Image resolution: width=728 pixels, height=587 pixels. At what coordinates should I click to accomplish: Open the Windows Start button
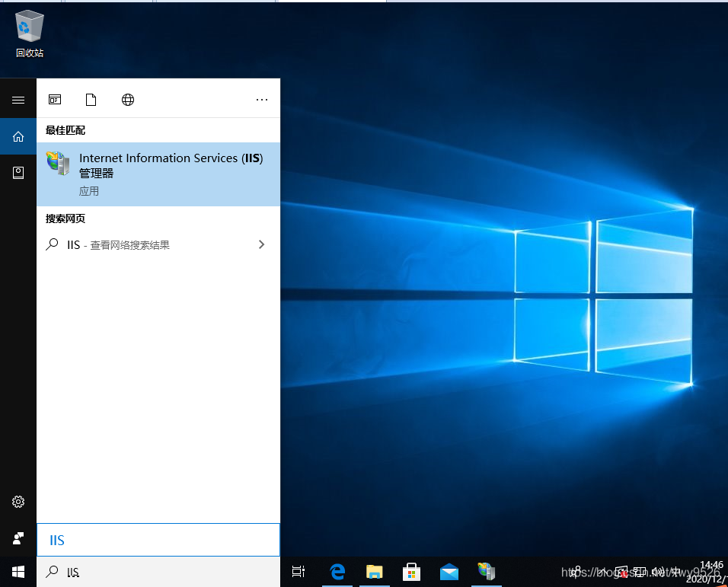18,572
